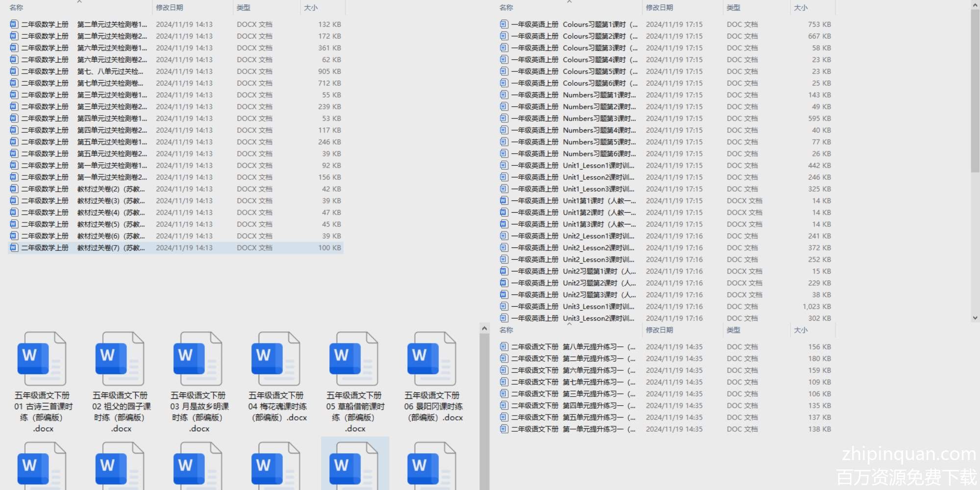The width and height of the screenshot is (980, 490).
Task: Select the file icon of 第三单元过关检测卷1
Action: (x=14, y=95)
